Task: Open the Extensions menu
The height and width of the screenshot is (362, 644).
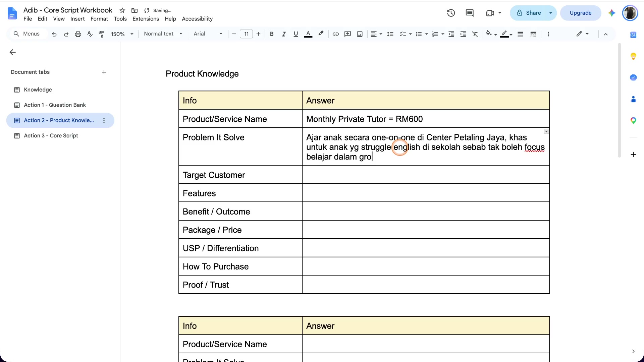Action: 146,19
